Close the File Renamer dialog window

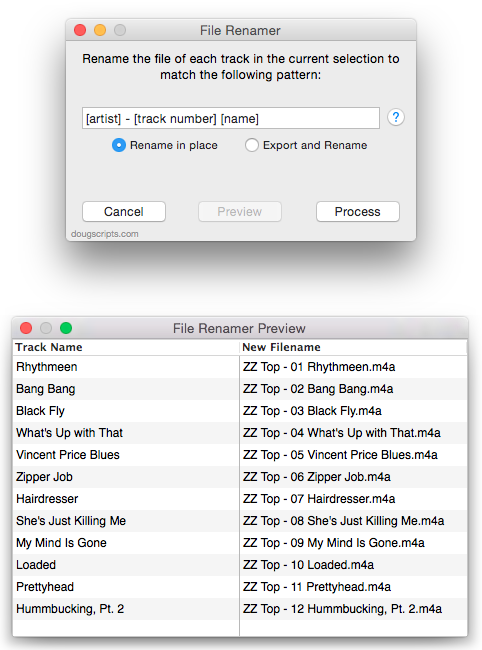point(80,30)
